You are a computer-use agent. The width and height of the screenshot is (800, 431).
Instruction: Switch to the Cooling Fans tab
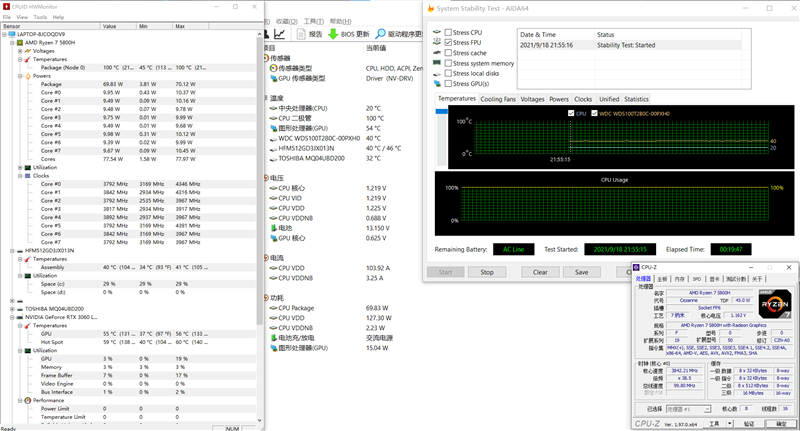pos(498,99)
